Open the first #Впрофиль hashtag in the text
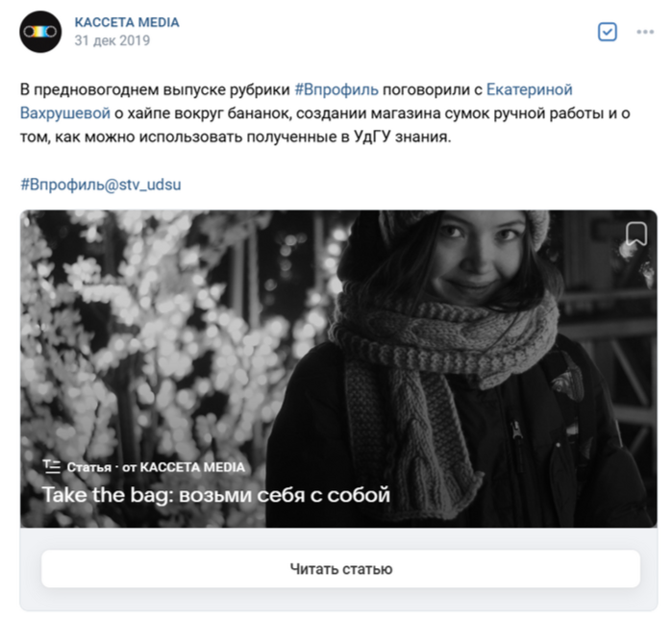The width and height of the screenshot is (672, 619). pos(336,89)
